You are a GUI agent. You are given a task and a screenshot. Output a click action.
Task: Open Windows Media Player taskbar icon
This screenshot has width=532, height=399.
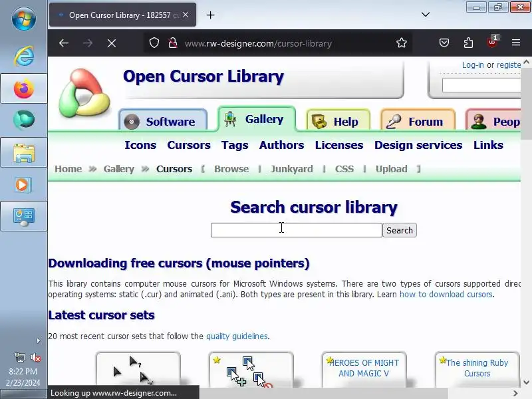23,185
